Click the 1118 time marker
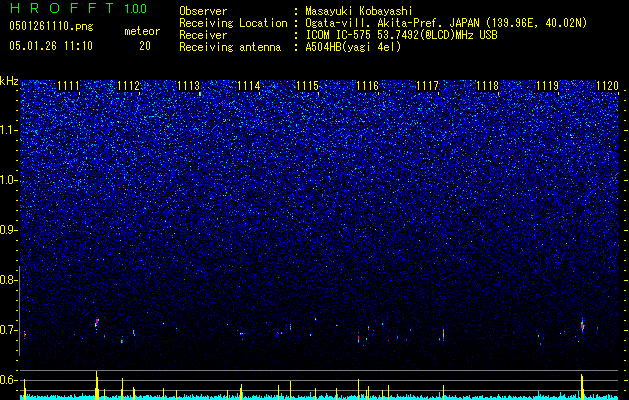Image resolution: width=629 pixels, height=400 pixels. 488,86
